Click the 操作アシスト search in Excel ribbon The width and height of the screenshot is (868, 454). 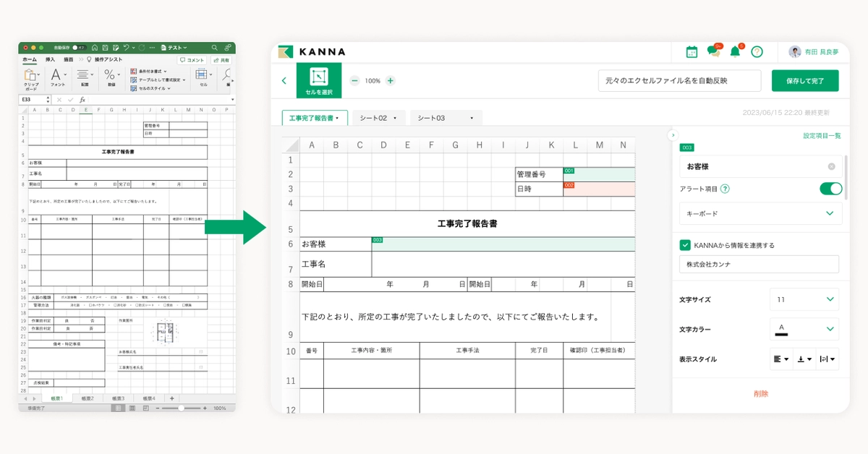click(x=104, y=59)
